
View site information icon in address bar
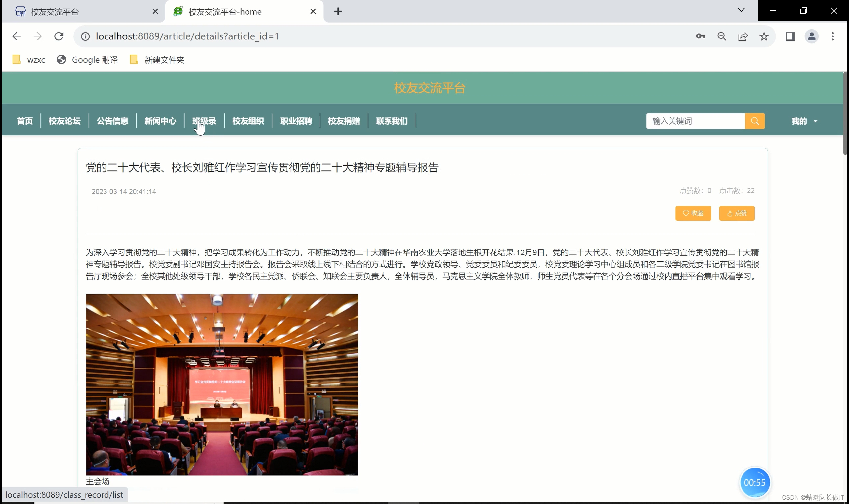(85, 36)
